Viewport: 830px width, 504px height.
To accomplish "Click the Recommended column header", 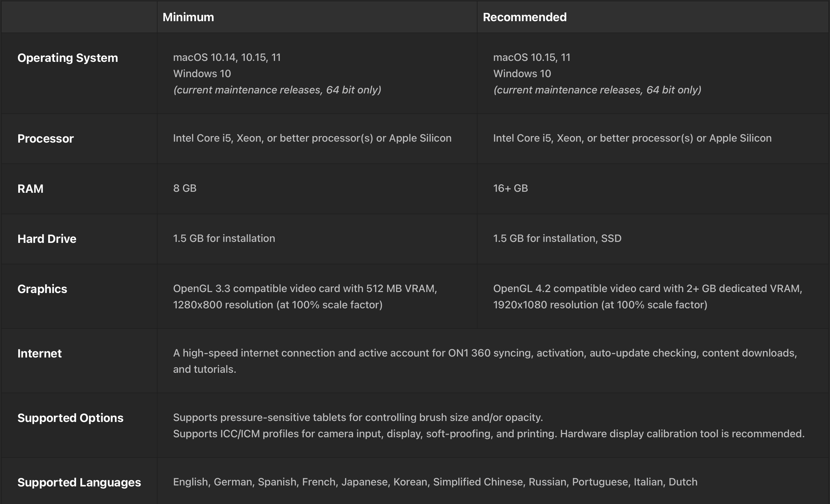I will 524,17.
